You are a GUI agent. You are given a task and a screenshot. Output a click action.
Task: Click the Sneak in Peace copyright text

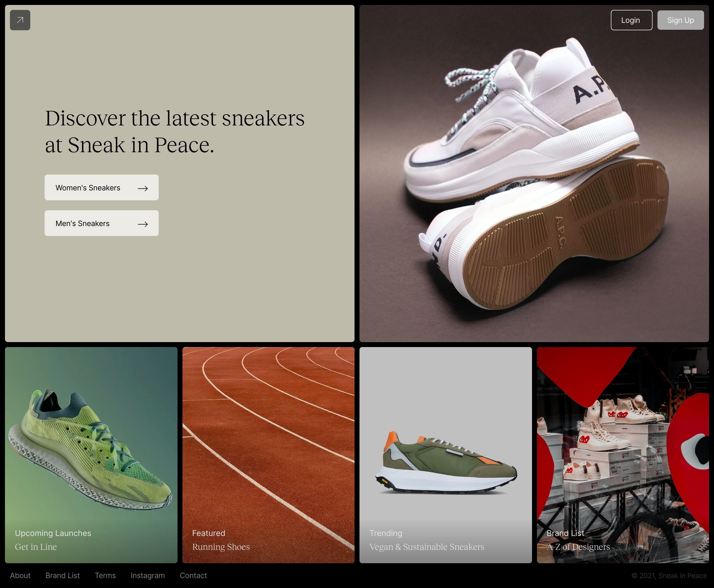pyautogui.click(x=669, y=576)
